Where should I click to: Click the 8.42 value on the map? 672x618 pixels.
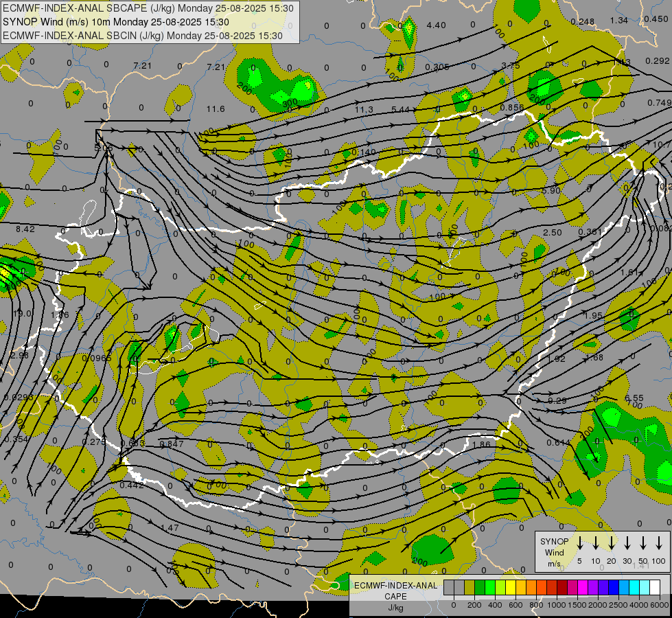[x=25, y=229]
